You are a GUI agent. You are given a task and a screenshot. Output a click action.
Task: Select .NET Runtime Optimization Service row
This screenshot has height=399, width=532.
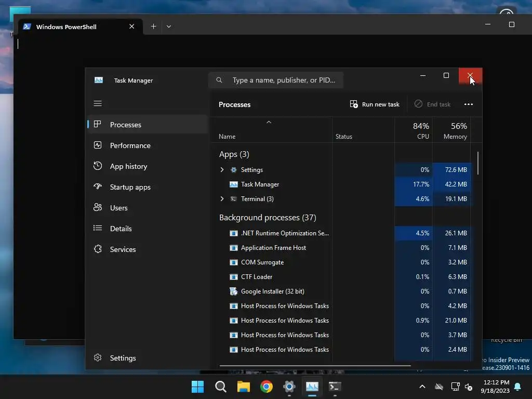point(341,233)
